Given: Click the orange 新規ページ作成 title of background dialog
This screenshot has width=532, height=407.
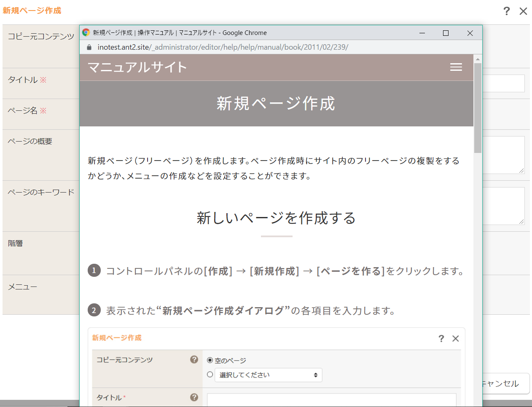Looking at the screenshot, I should coord(32,11).
